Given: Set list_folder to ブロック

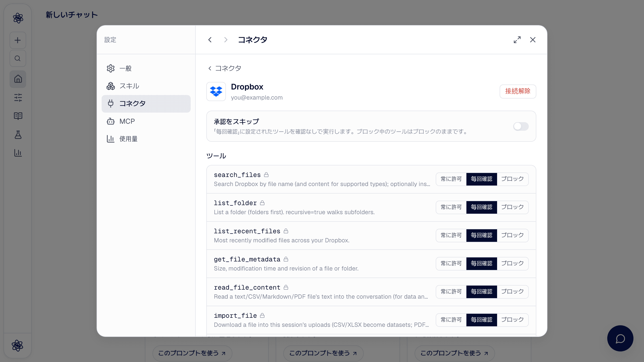Looking at the screenshot, I should [512, 207].
